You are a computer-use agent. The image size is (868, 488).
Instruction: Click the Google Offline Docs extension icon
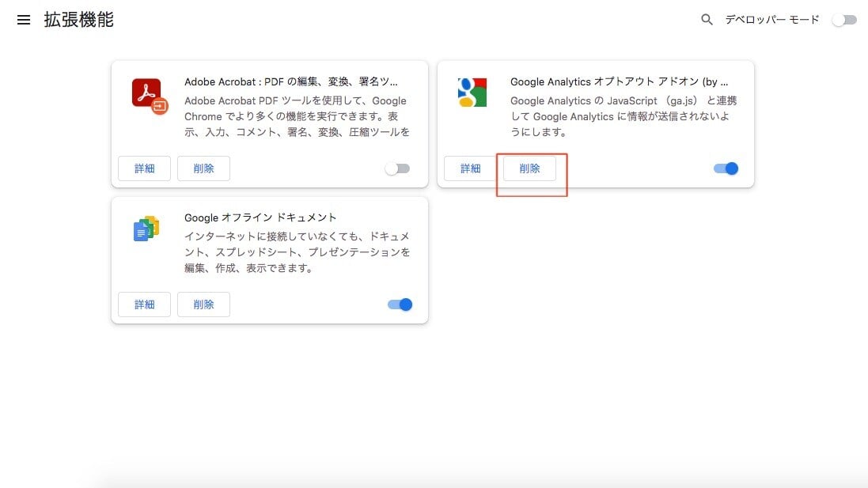coord(146,229)
